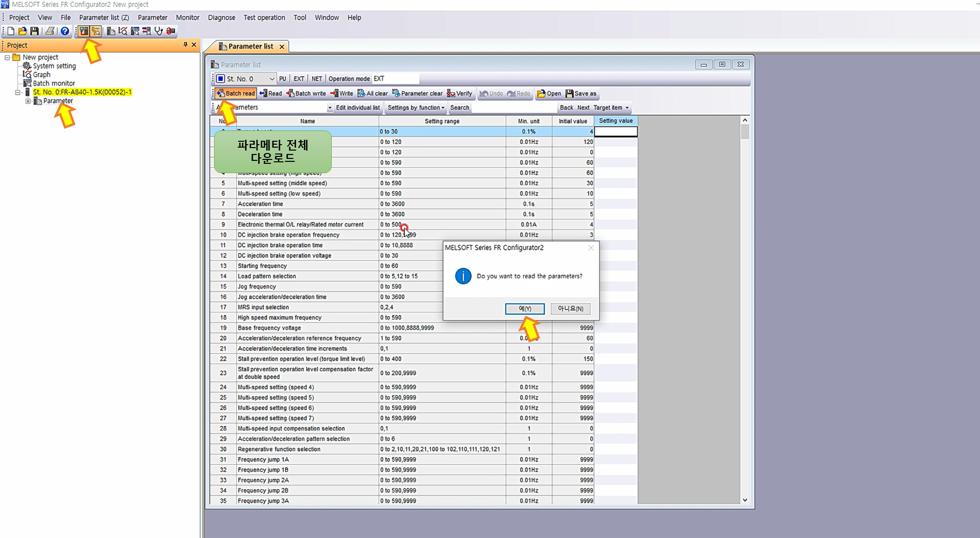Click the New project toolbar icon
The width and height of the screenshot is (980, 538).
click(11, 31)
